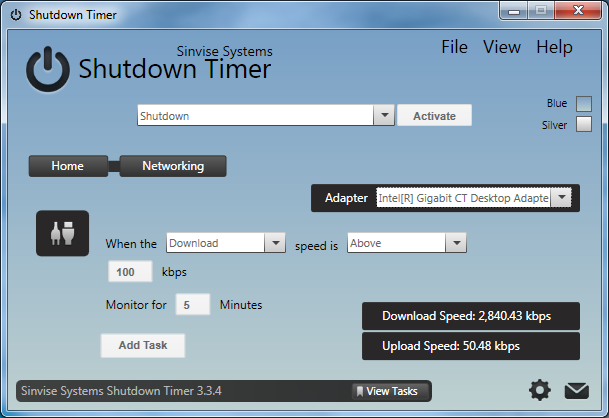Select the Blue theme swatch
This screenshot has height=418, width=609.
[584, 104]
